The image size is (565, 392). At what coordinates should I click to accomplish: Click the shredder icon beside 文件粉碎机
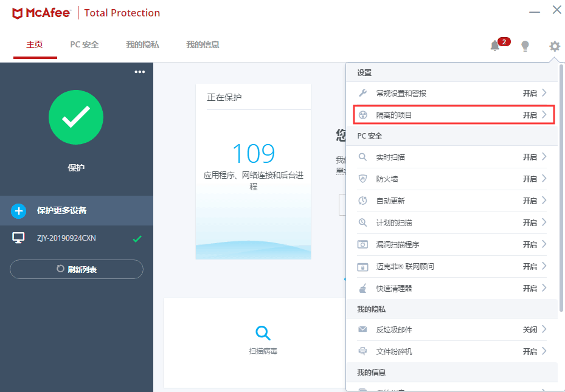[x=363, y=351]
